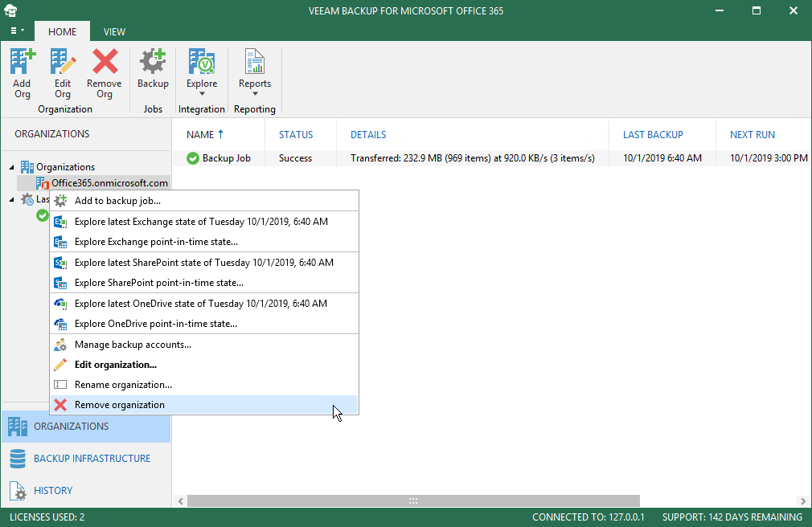Switch to the VIEW ribbon tab
Viewport: 812px width, 527px height.
click(114, 31)
